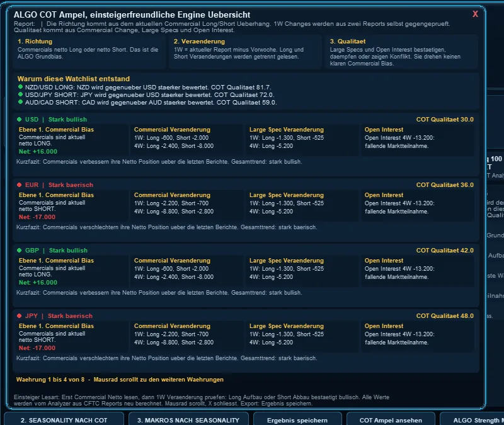Select the 3. Qualitaet info card
The width and height of the screenshot is (504, 425).
pyautogui.click(x=402, y=52)
